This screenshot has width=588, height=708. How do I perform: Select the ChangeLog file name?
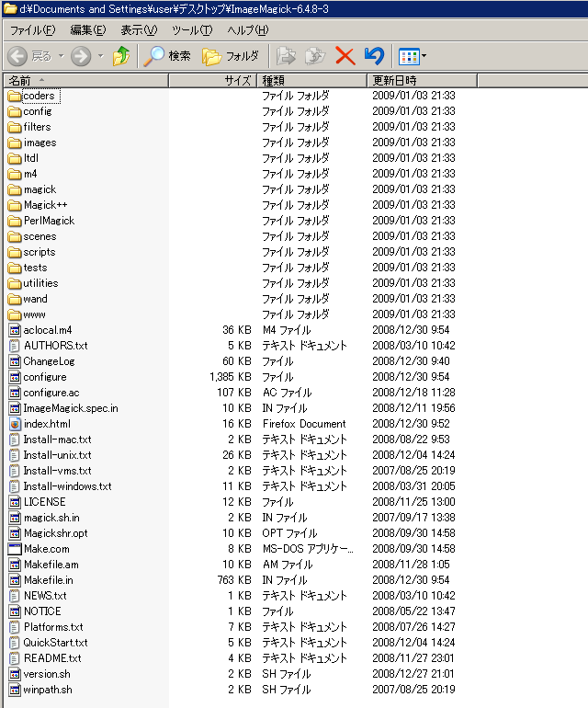point(49,361)
